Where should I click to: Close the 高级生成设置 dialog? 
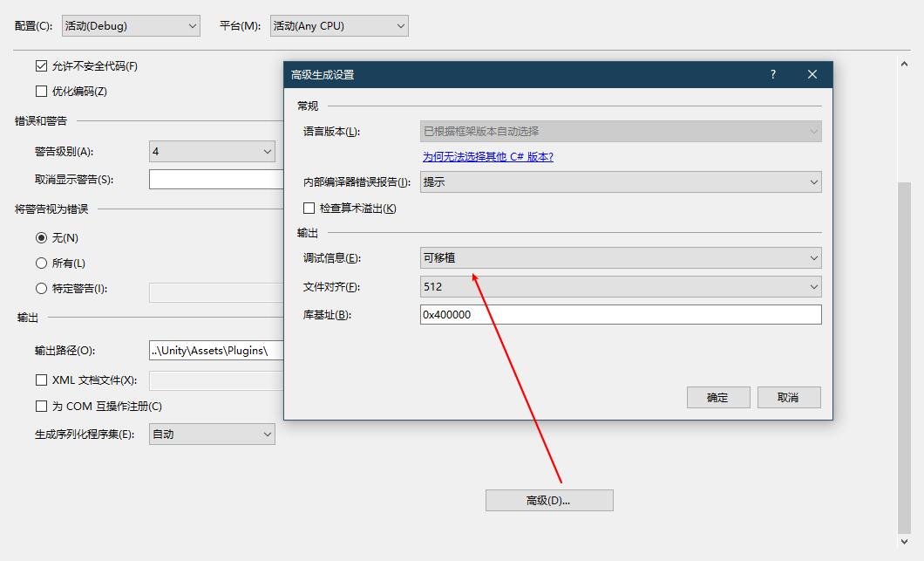[x=812, y=75]
